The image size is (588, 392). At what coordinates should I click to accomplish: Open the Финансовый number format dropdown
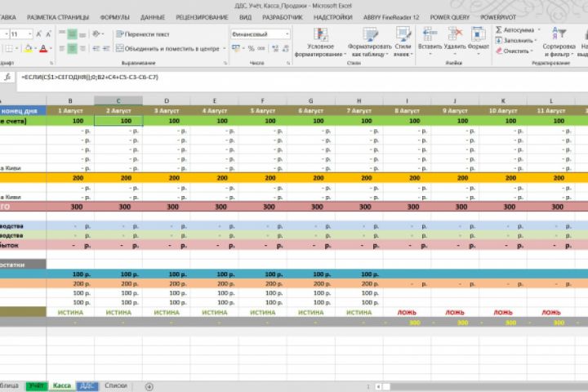[x=287, y=34]
